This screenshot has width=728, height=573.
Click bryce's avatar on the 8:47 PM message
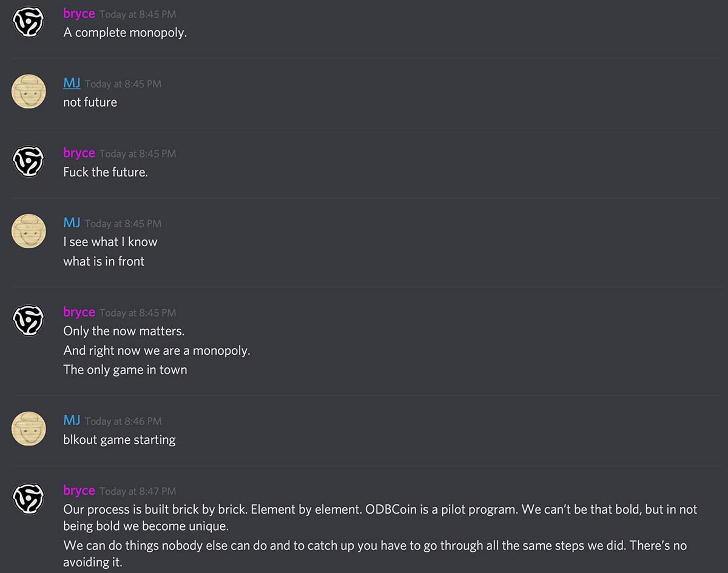tap(29, 498)
